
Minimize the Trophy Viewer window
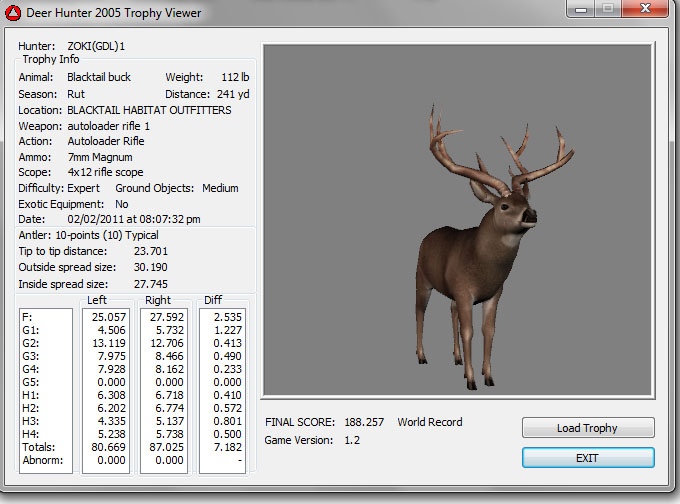click(x=580, y=11)
